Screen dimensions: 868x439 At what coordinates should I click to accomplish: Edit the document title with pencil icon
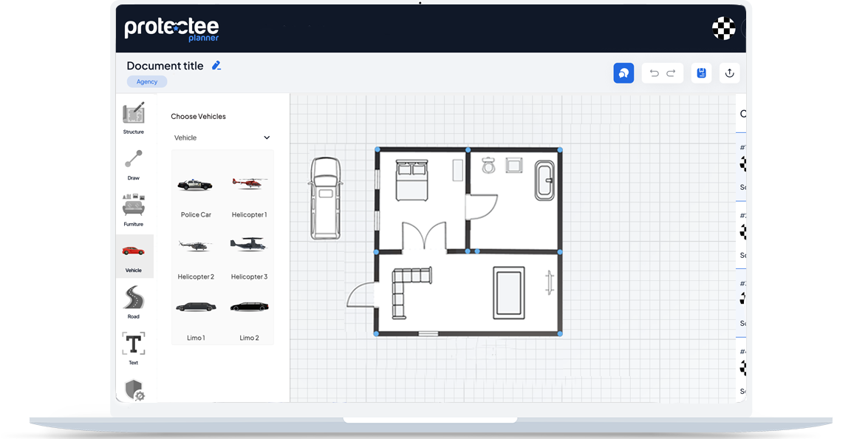(216, 66)
